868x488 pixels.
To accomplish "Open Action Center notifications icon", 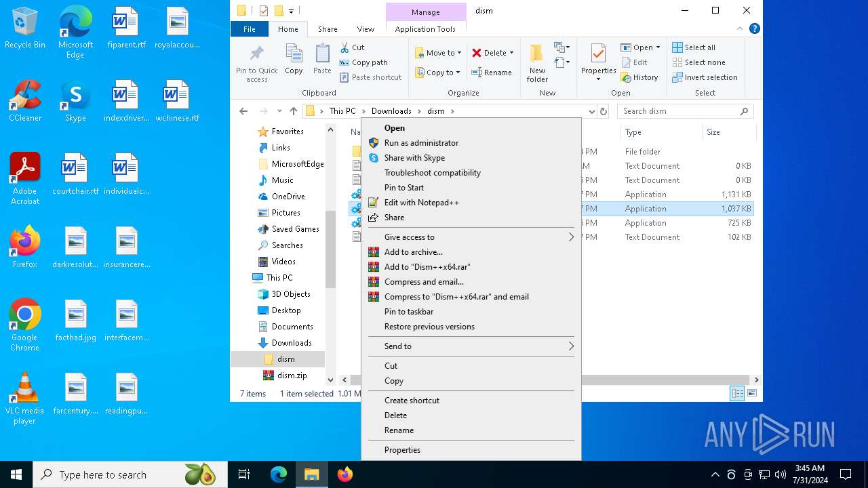I will click(x=846, y=474).
